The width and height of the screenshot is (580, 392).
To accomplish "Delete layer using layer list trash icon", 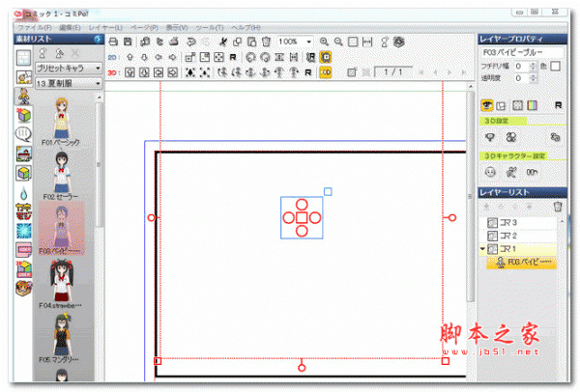I will (x=557, y=206).
